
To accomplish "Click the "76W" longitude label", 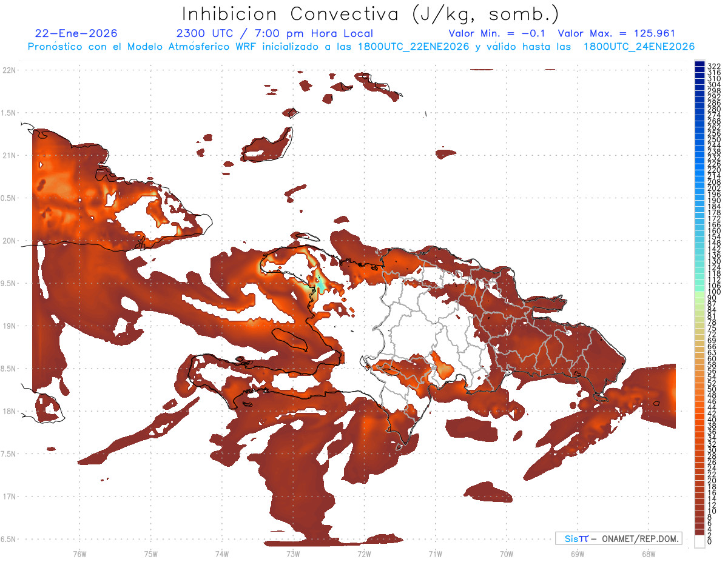I will pos(80,554).
